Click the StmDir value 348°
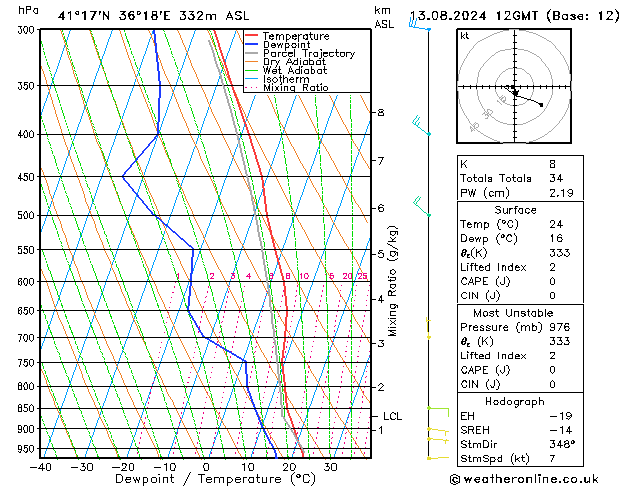This screenshot has width=629, height=486. [x=562, y=444]
